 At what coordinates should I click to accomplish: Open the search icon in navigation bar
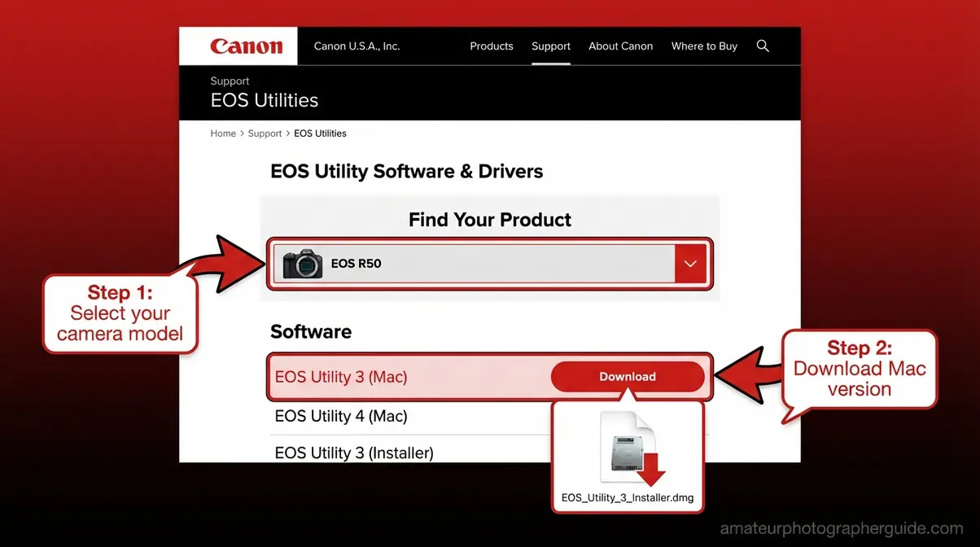click(763, 46)
